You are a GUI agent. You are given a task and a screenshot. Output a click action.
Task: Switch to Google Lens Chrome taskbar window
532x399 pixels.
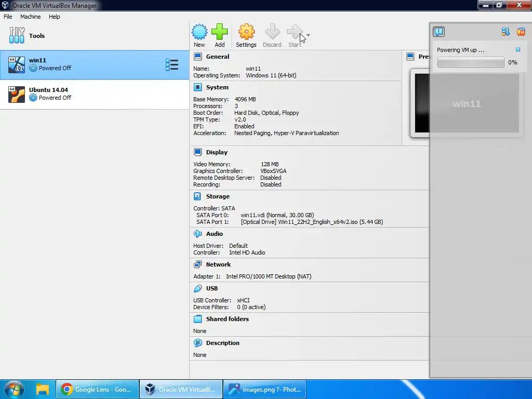click(x=97, y=389)
